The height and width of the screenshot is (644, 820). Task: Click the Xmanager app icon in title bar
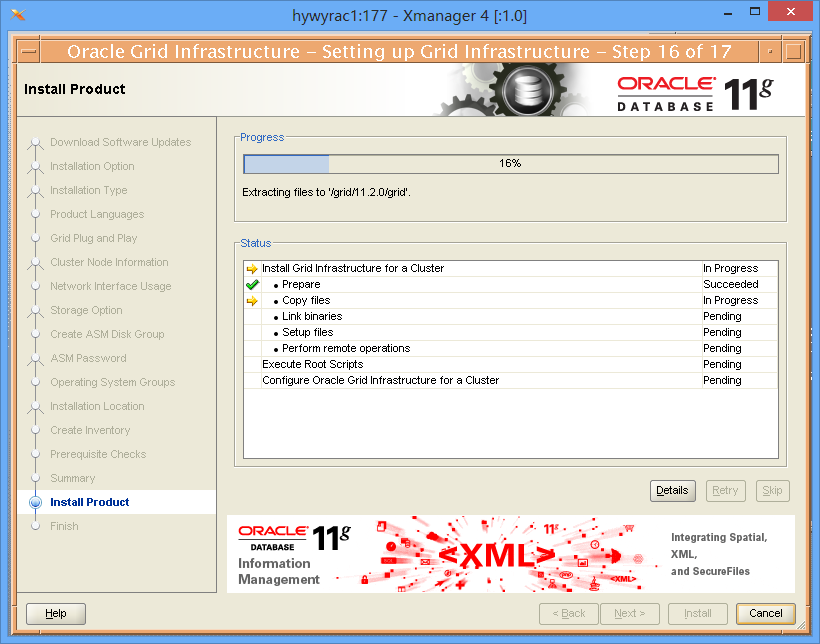(x=18, y=15)
